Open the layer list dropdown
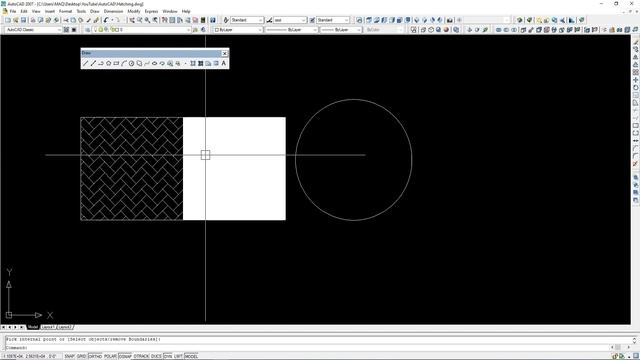The image size is (640, 360). 142,30
